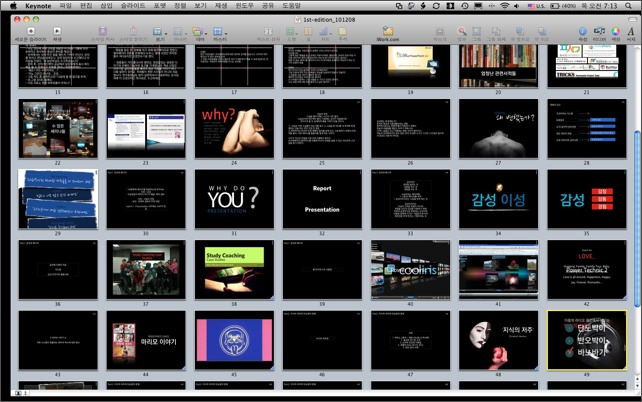Open the greyed 안내선 guides dropdown
Viewport: 642px width, 402px height.
click(180, 34)
